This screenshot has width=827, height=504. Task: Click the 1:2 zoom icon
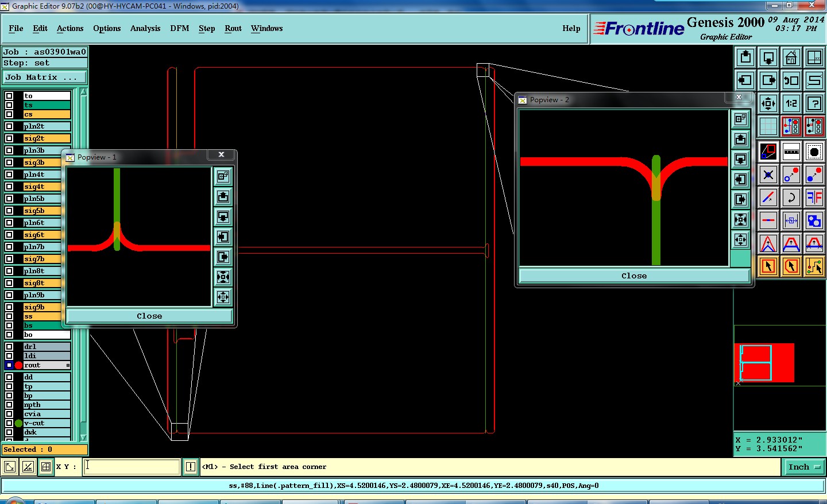pos(791,103)
